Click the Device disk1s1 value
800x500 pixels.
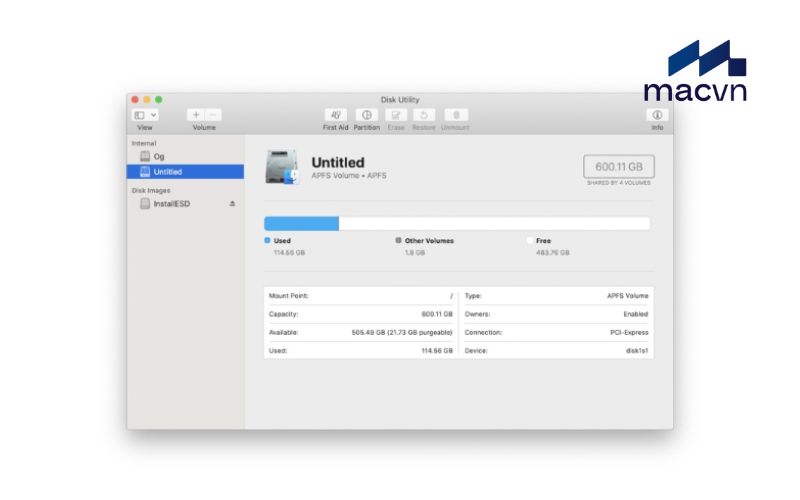pyautogui.click(x=637, y=351)
